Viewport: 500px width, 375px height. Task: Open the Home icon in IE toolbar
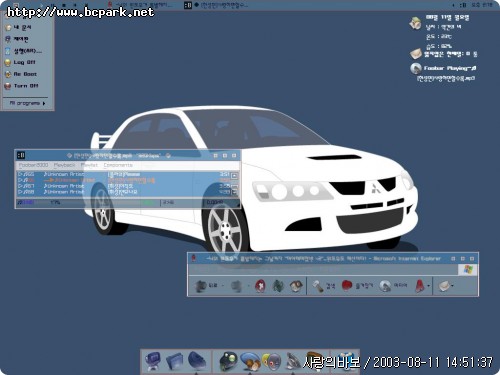pos(295,286)
